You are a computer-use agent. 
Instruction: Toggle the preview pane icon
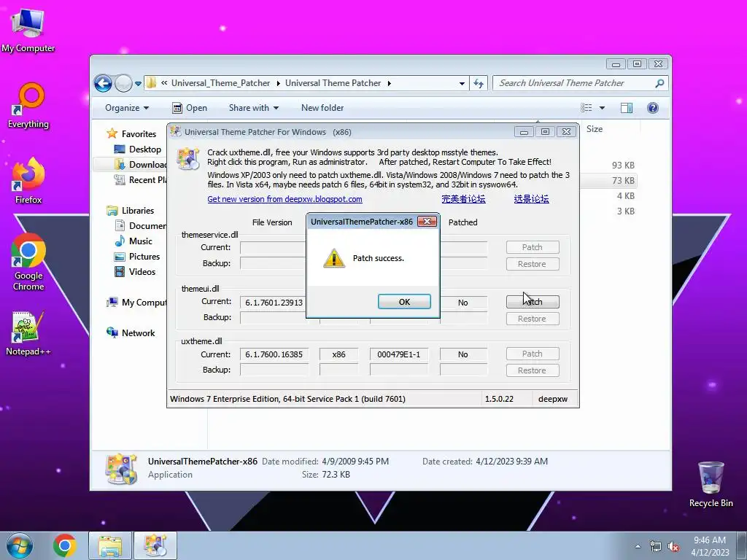tap(627, 108)
